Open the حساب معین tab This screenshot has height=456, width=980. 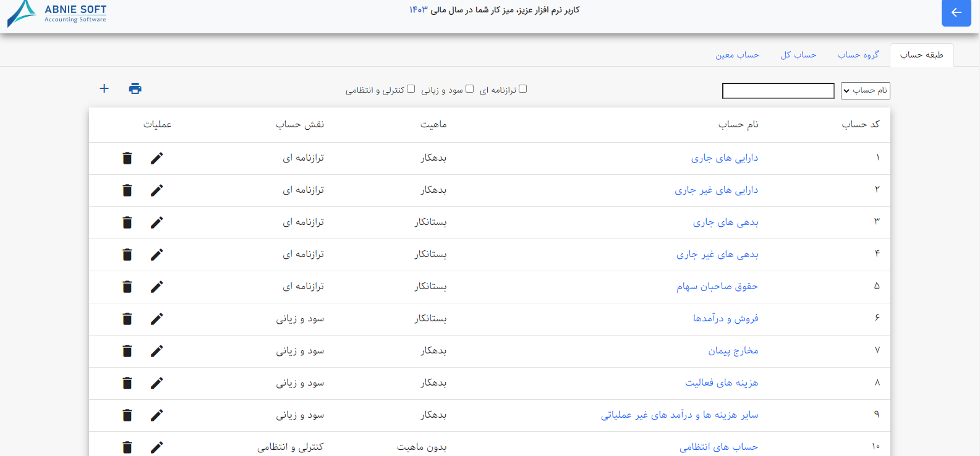pyautogui.click(x=737, y=55)
